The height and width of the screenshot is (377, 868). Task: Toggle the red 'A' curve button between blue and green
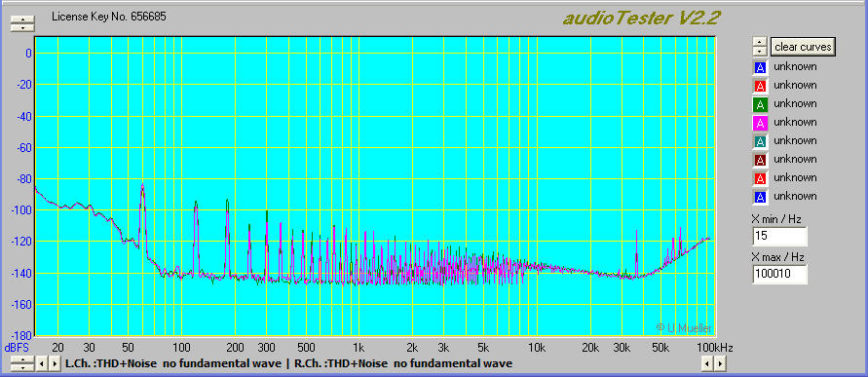click(x=761, y=86)
